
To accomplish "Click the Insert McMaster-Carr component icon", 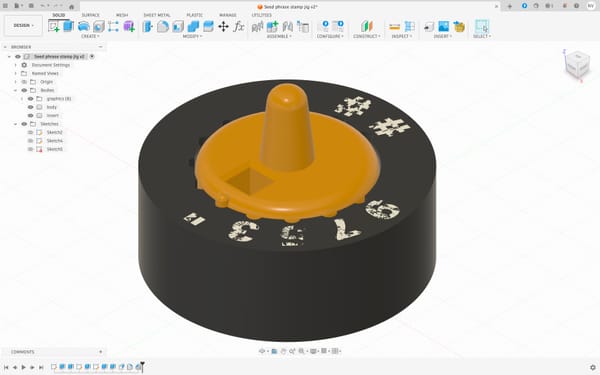I will click(x=459, y=26).
